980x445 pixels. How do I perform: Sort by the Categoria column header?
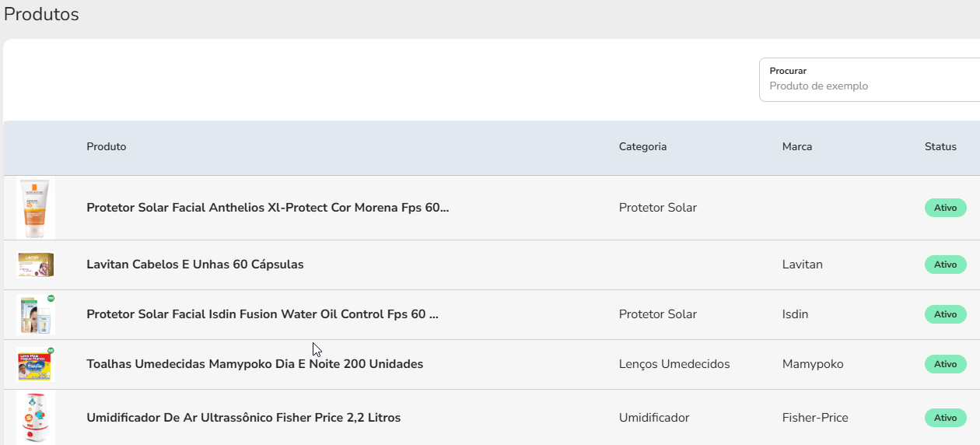[642, 147]
